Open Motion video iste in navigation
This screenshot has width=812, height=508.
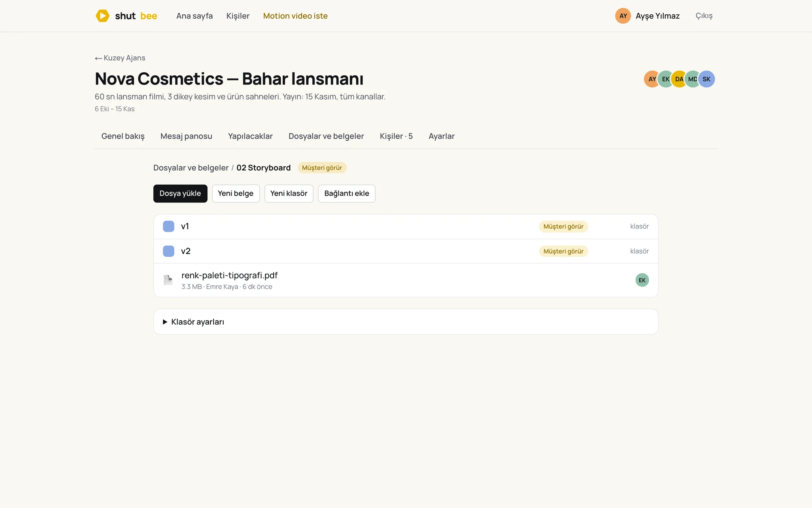pyautogui.click(x=295, y=16)
